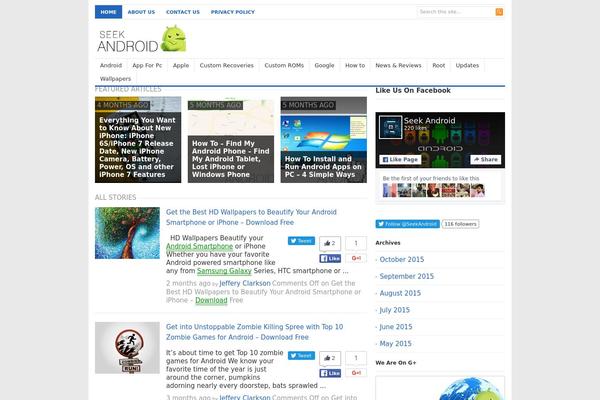The width and height of the screenshot is (600, 400).
Task: Click Seek Android Facebook page title
Action: pos(429,121)
